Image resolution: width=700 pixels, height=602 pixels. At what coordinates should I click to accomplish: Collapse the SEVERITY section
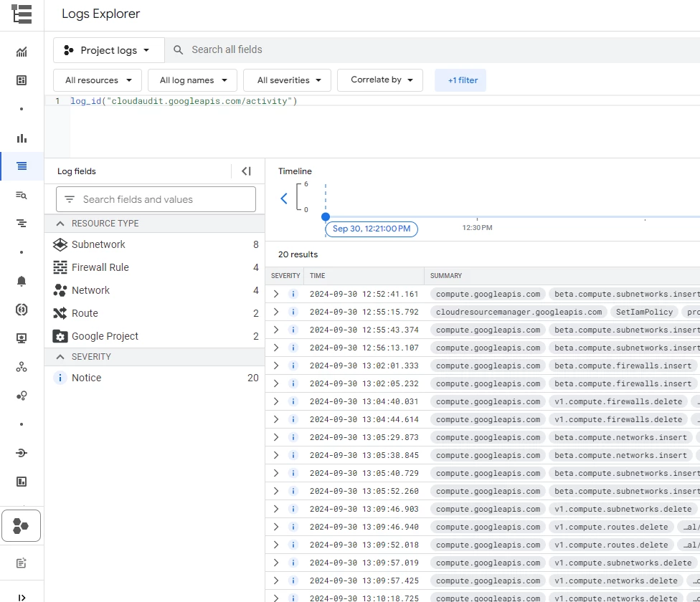(x=60, y=357)
